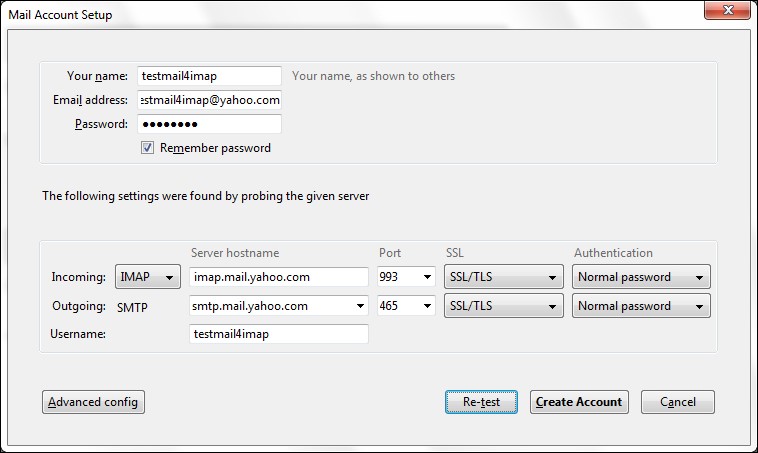758x453 pixels.
Task: Edit the Username field
Action: (x=279, y=334)
